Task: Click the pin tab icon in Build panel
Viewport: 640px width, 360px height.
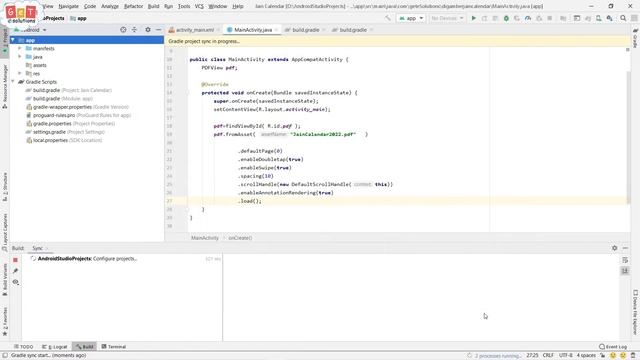Action: point(15,271)
